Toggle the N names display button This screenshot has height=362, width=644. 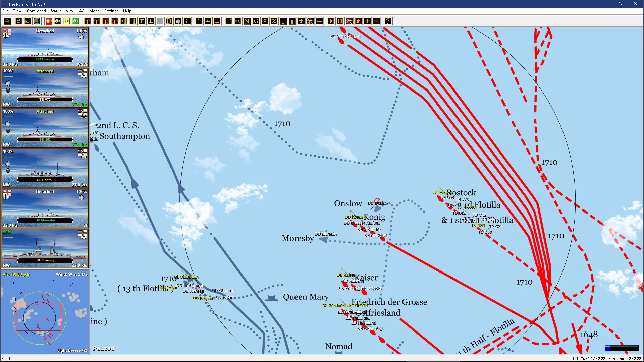pyautogui.click(x=247, y=21)
